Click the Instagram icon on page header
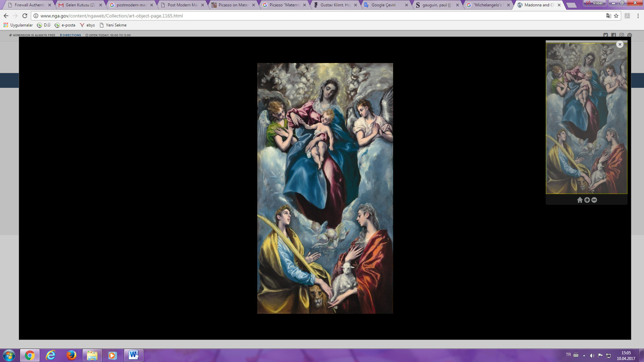The image size is (644, 362). (x=622, y=35)
